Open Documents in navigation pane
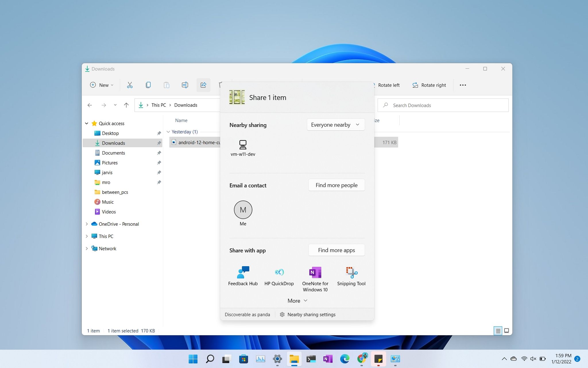The height and width of the screenshot is (368, 588). (x=113, y=153)
